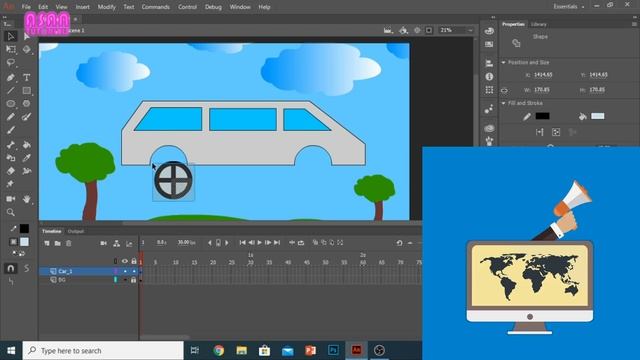640x360 pixels.
Task: Open the Essentials workspace dropdown
Action: 569,7
